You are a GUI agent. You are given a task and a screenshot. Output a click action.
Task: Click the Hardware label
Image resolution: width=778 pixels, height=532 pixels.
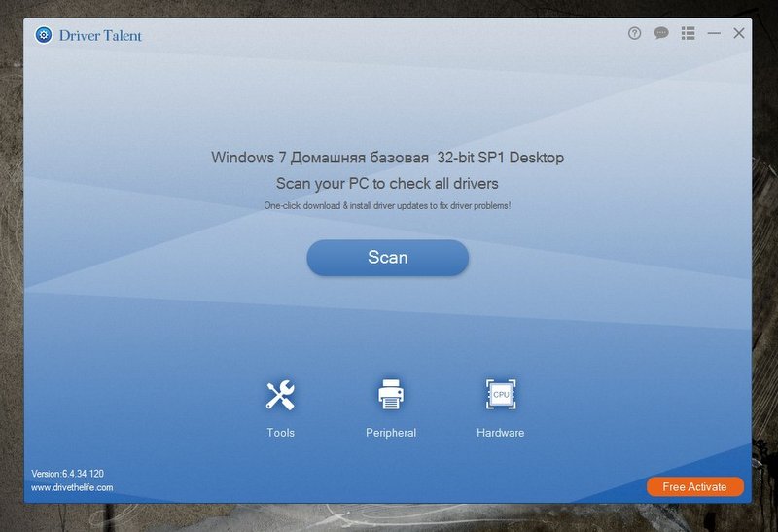tap(500, 433)
